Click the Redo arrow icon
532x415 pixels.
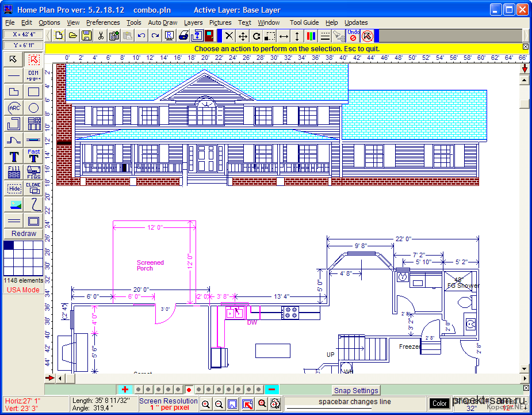pyautogui.click(x=155, y=36)
